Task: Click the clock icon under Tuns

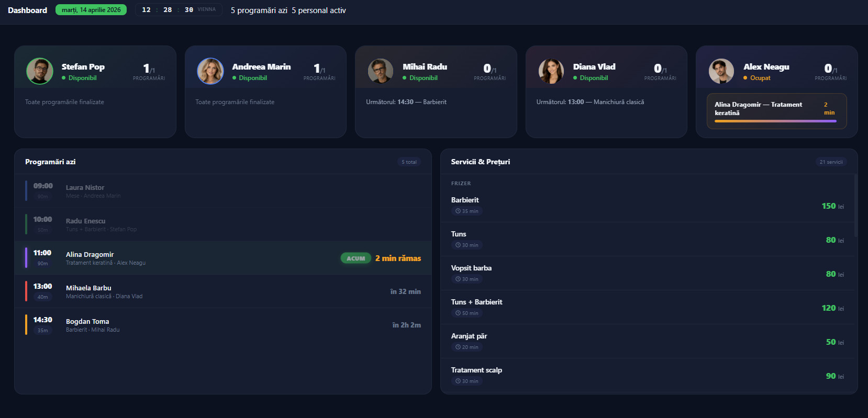Action: pyautogui.click(x=458, y=245)
